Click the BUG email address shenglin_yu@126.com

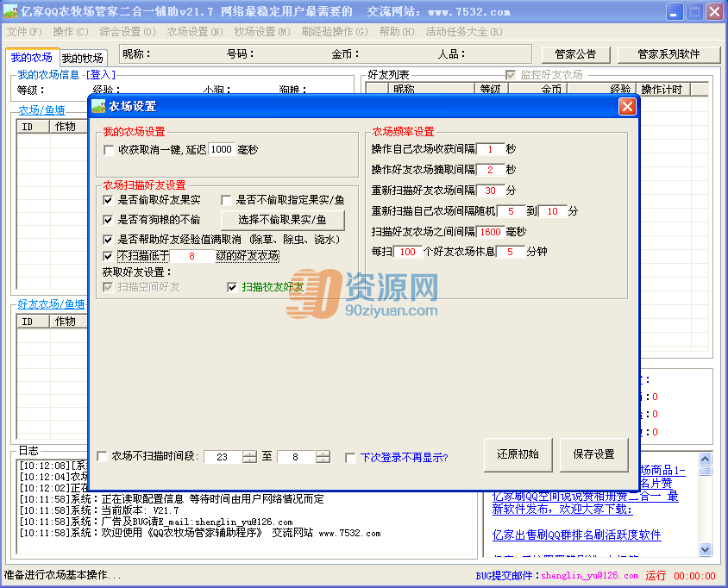point(590,575)
